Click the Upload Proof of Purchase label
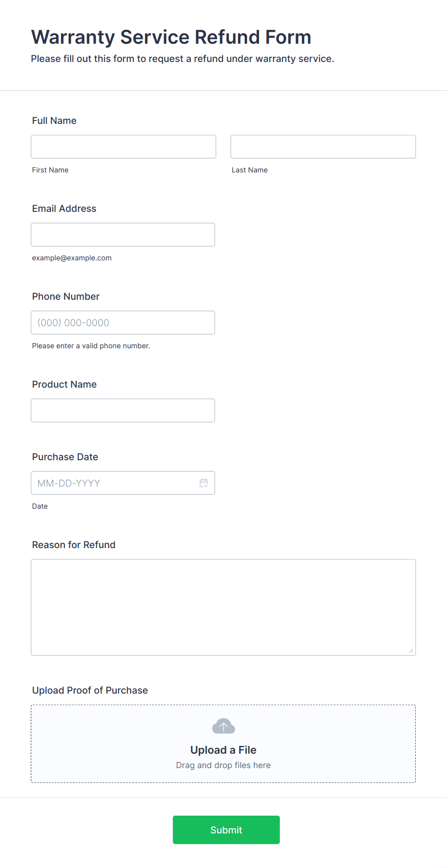Viewport: 447px width, 868px height. coord(90,690)
